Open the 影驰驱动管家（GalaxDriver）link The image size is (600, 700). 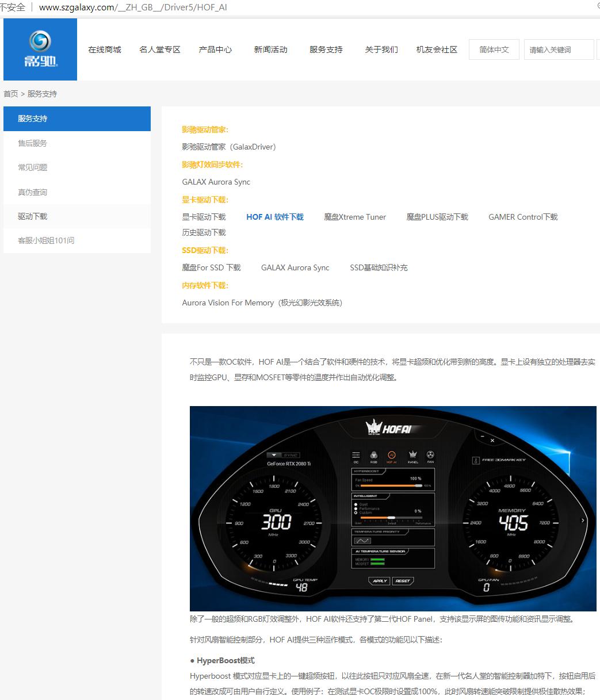(229, 147)
